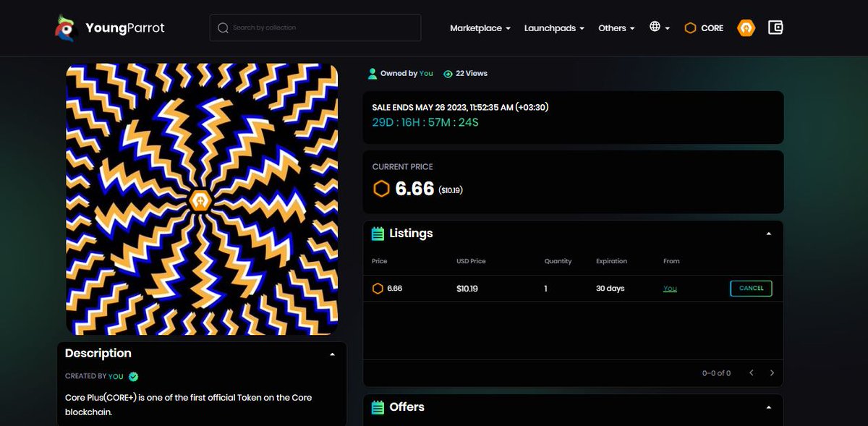
Task: Open the You seller link in listings
Action: (669, 288)
